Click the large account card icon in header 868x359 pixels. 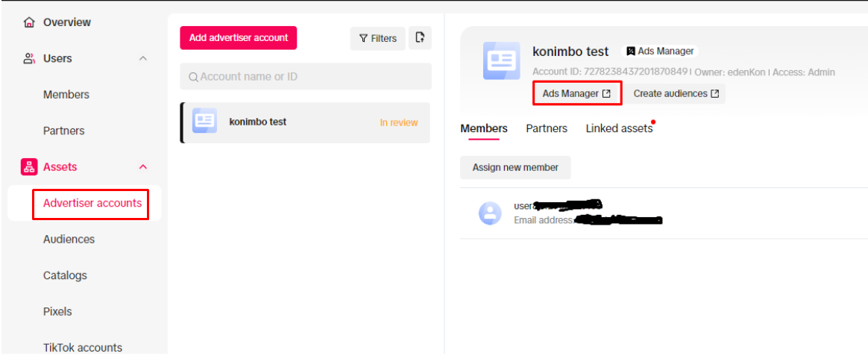501,60
